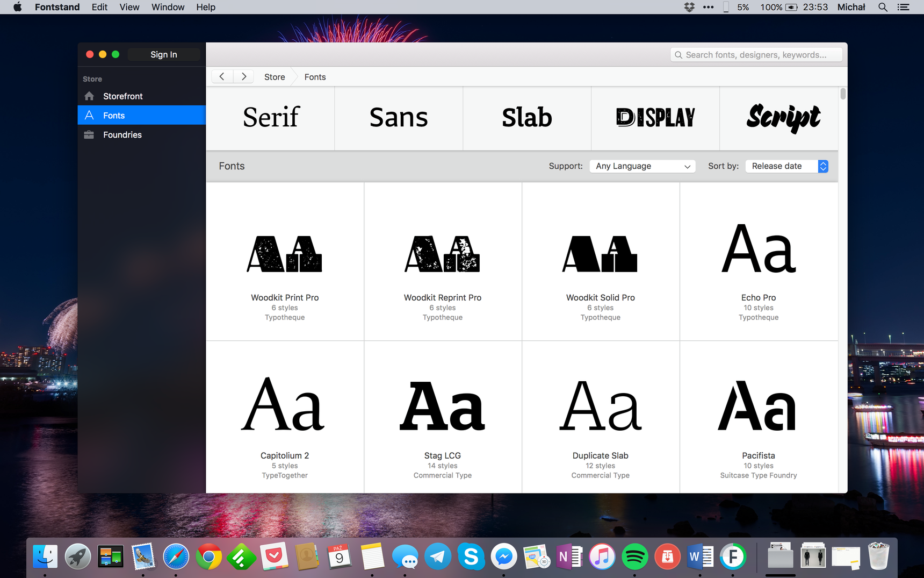Browse the Sans category

[399, 118]
